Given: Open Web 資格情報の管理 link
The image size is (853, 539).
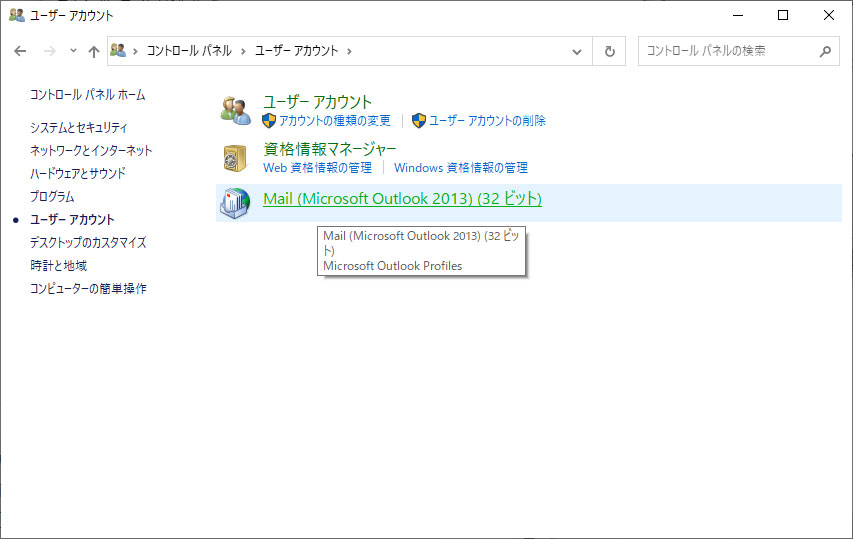Looking at the screenshot, I should [x=318, y=168].
